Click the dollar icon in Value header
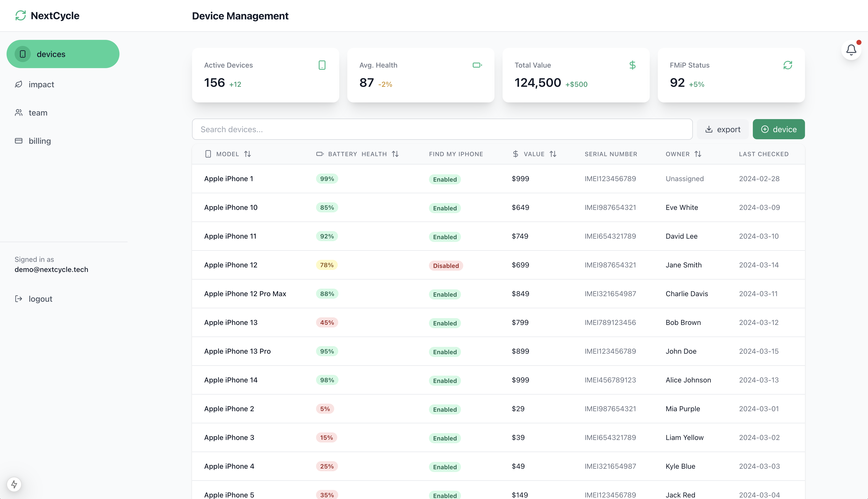 (x=515, y=154)
